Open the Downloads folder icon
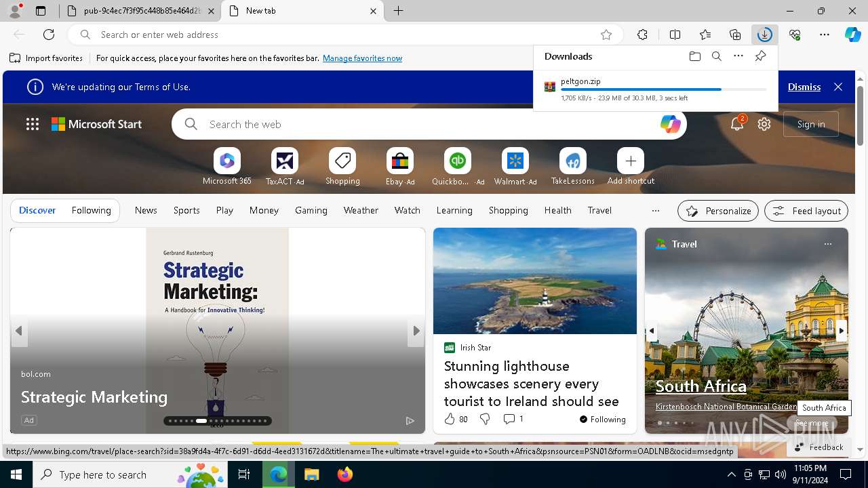The width and height of the screenshot is (868, 488). coord(694,56)
